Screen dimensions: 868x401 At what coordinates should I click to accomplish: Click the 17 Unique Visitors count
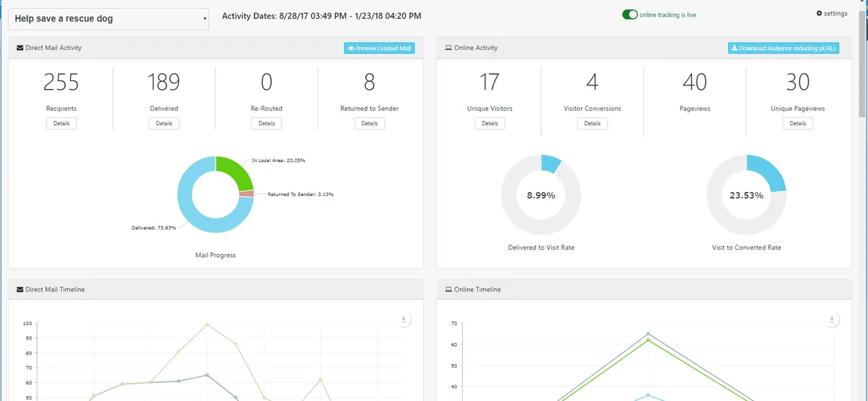pyautogui.click(x=490, y=83)
